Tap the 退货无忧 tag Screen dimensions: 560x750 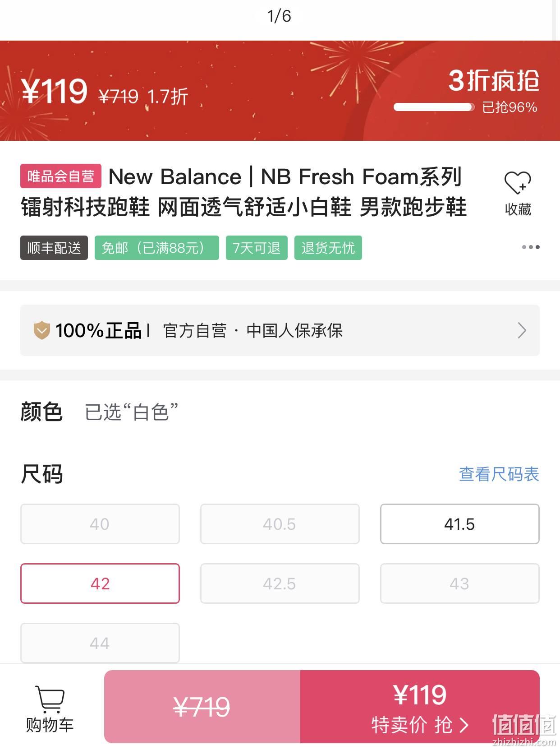point(328,248)
